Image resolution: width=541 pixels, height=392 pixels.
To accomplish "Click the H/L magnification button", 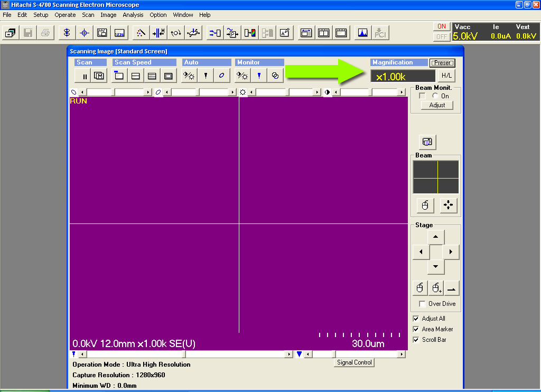I will [446, 76].
